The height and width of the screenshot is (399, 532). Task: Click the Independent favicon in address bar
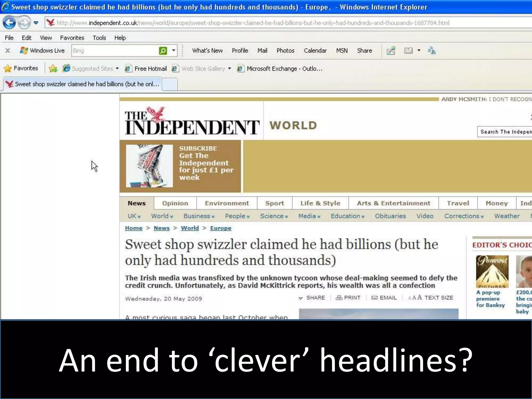pyautogui.click(x=51, y=23)
